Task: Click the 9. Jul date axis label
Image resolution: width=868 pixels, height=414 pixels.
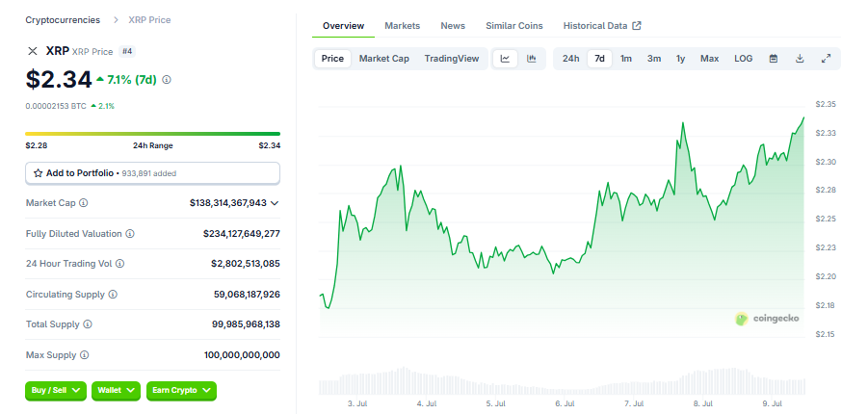Action: point(772,404)
